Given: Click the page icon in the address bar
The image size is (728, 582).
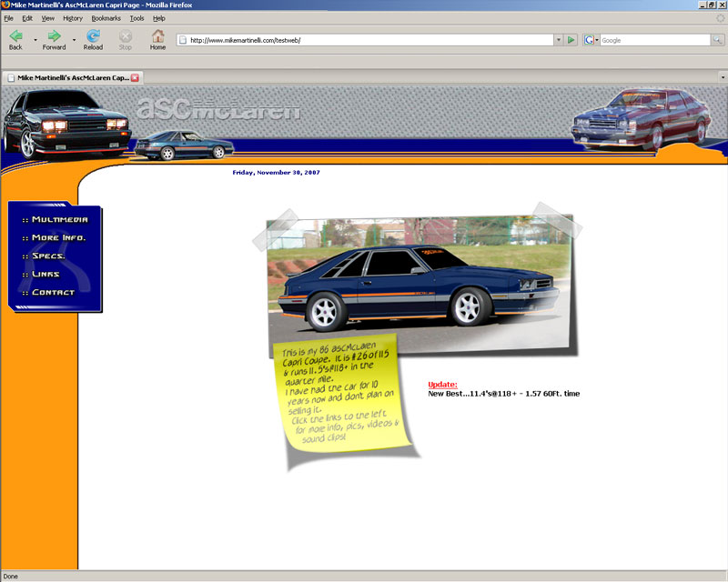Looking at the screenshot, I should pyautogui.click(x=183, y=40).
